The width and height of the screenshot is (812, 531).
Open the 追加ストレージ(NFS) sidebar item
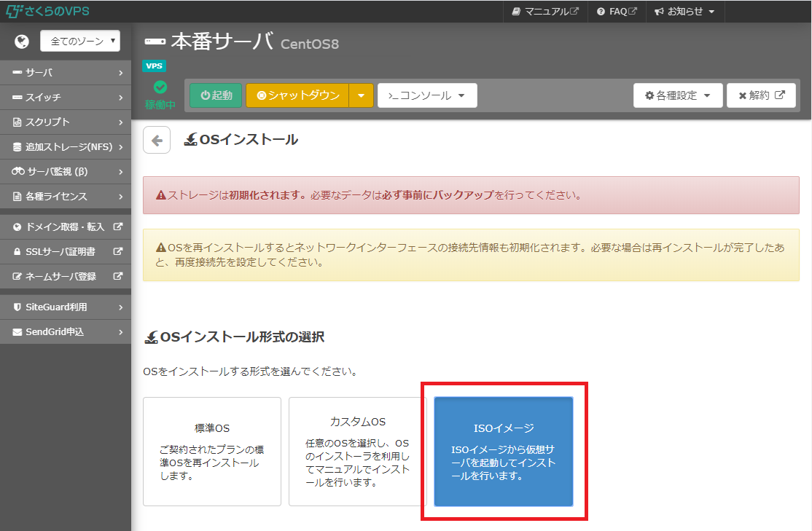pyautogui.click(x=66, y=147)
